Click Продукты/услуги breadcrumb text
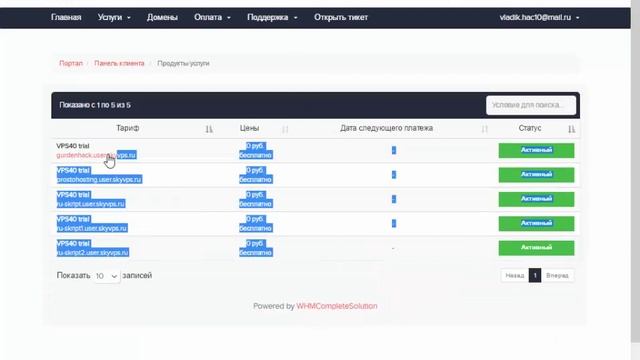640x360 pixels. click(183, 63)
